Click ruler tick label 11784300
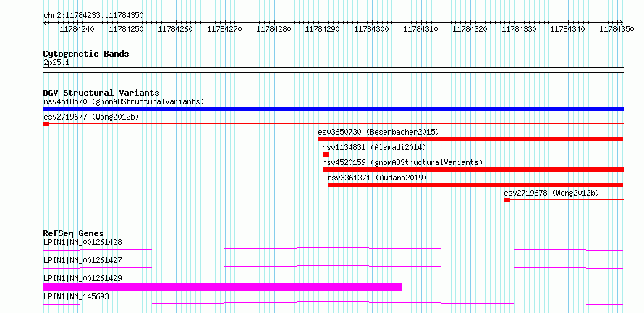The height and width of the screenshot is (313, 644). (371, 29)
